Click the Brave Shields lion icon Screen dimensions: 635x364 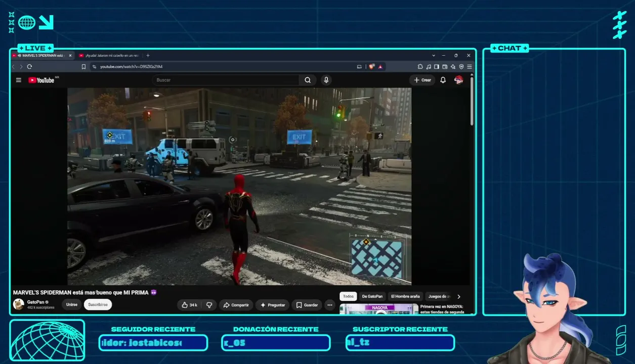[372, 67]
